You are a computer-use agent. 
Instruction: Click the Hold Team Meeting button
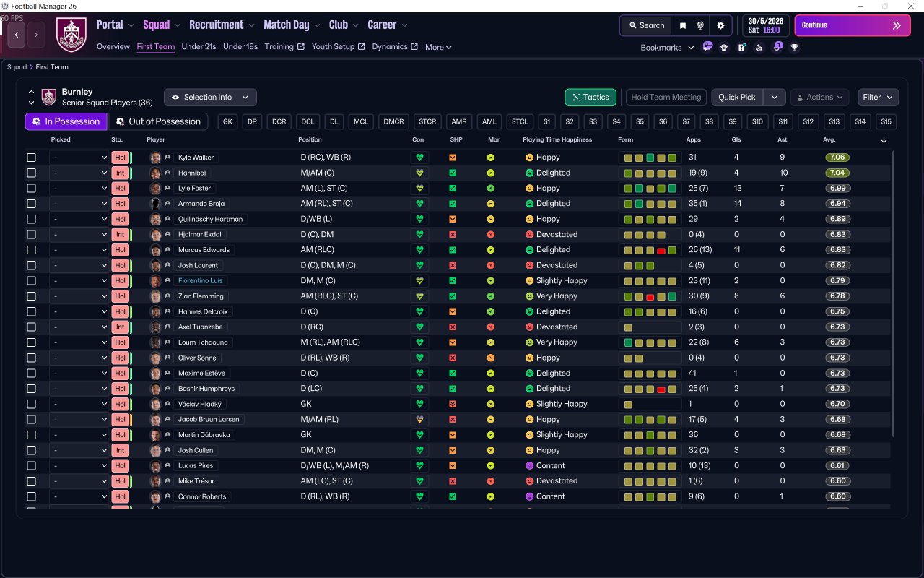pos(666,97)
